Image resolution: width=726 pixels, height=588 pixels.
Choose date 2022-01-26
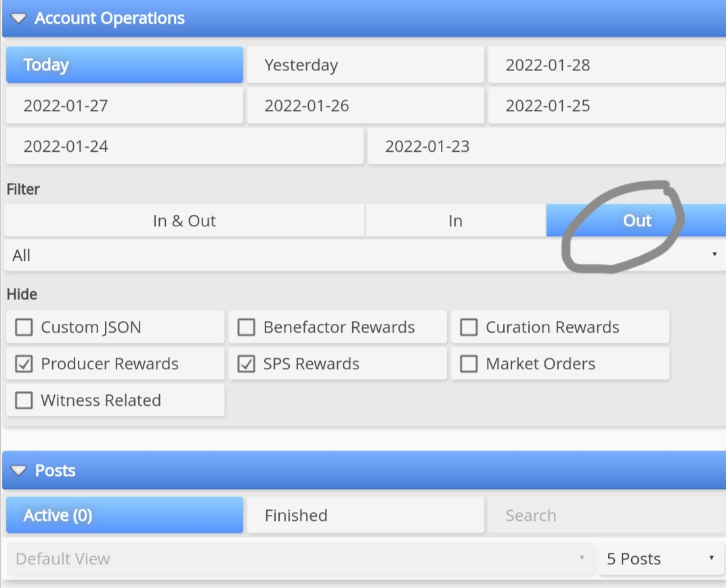coord(365,106)
